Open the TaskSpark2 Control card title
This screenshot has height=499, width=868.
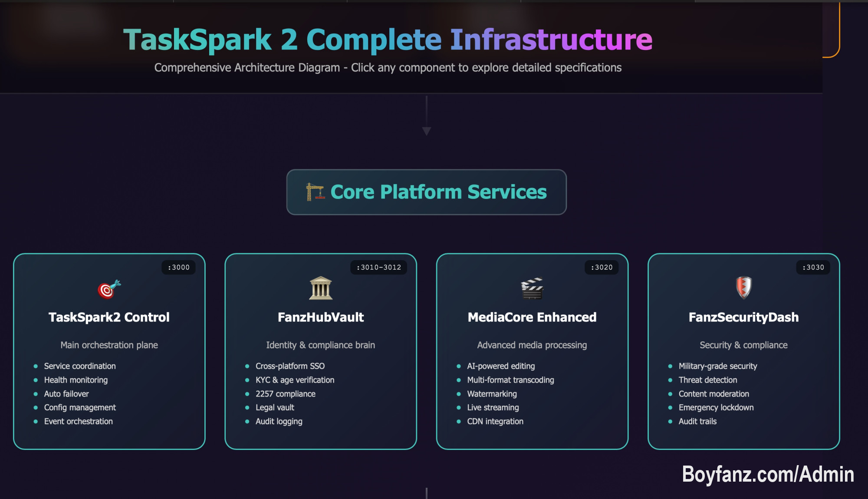109,317
